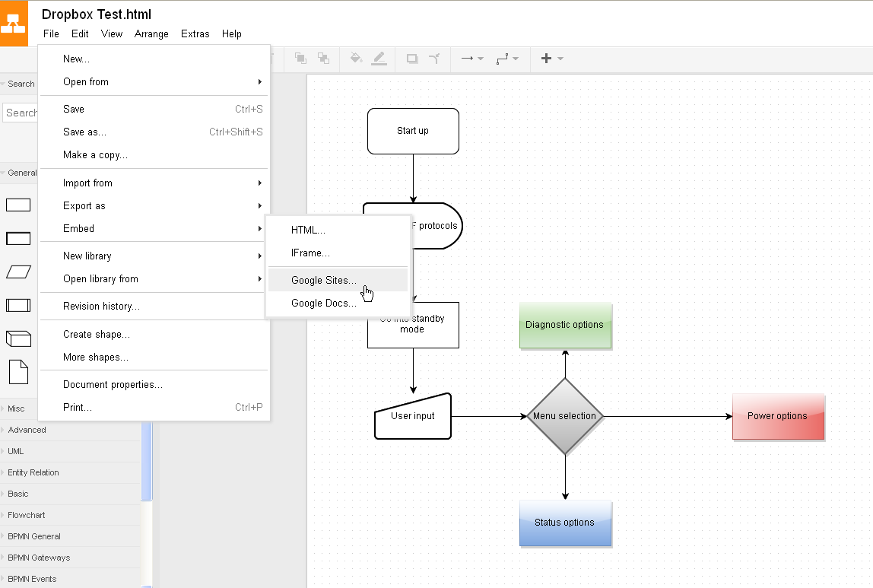
Task: Select the Menu selection diamond
Action: [565, 416]
